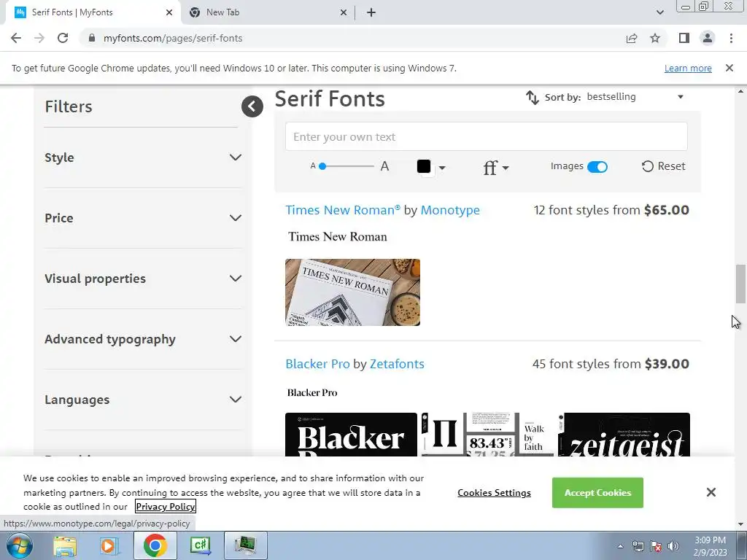The height and width of the screenshot is (560, 747).
Task: Open text color dropdown arrow
Action: (x=442, y=168)
